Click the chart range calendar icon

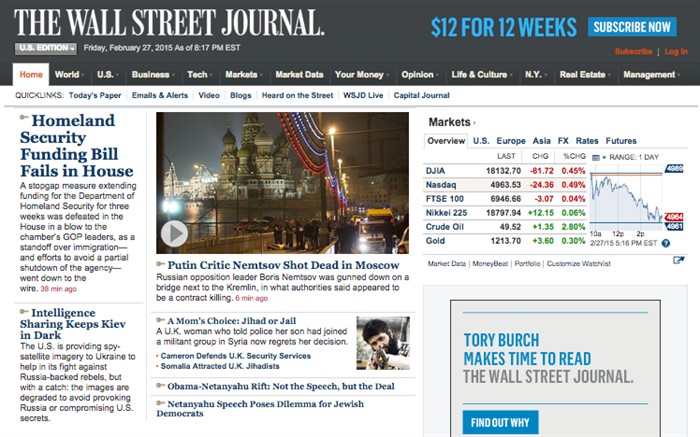pos(596,157)
